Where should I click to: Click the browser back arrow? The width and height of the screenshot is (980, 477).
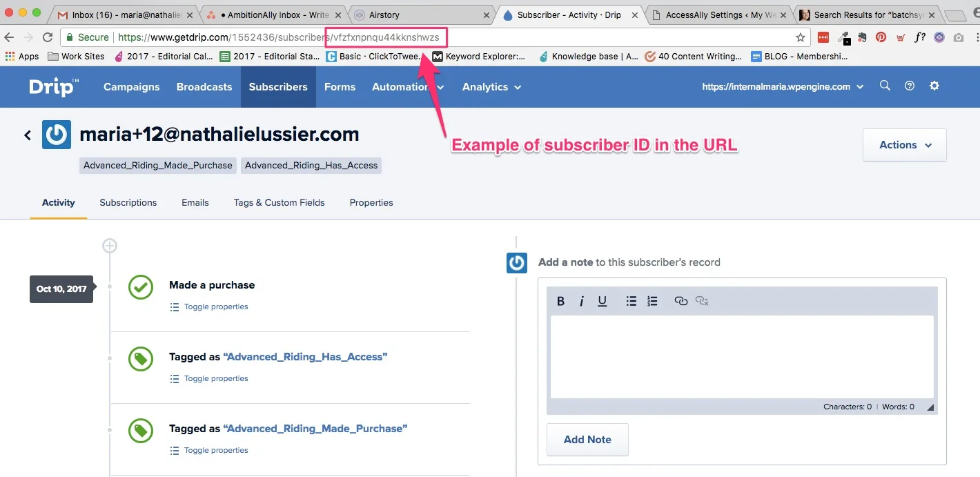coord(10,37)
